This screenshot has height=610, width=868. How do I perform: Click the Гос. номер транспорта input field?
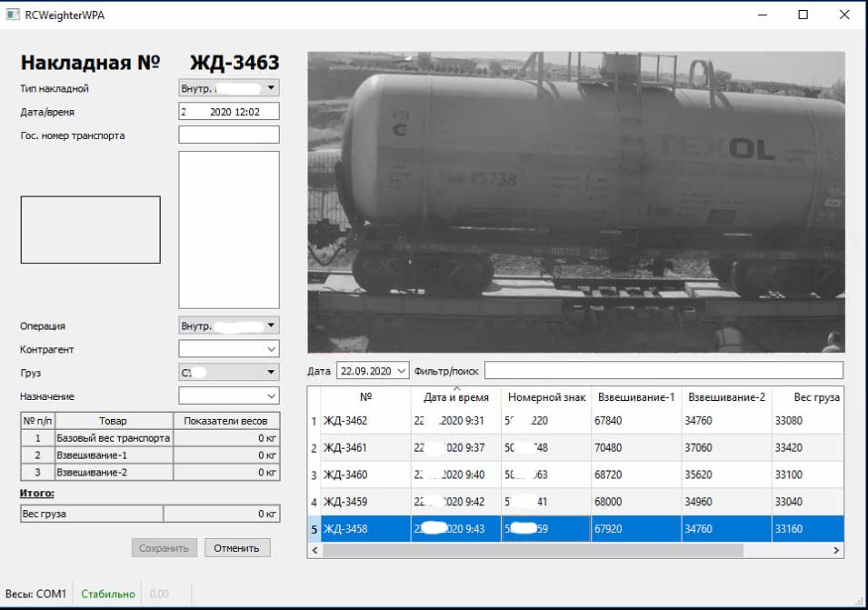pos(229,135)
